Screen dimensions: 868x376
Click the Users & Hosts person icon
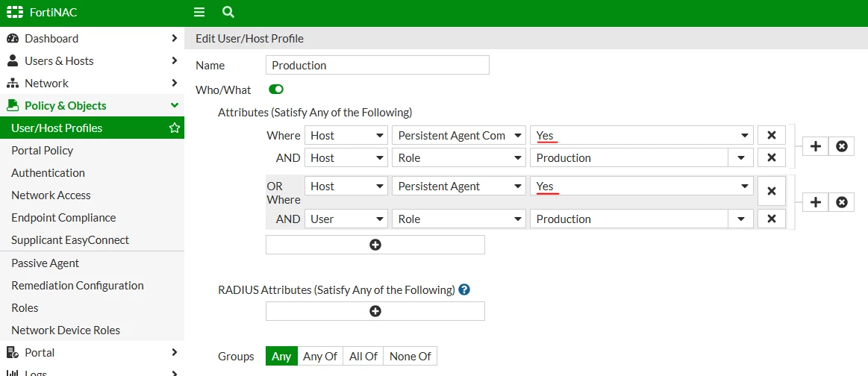13,61
